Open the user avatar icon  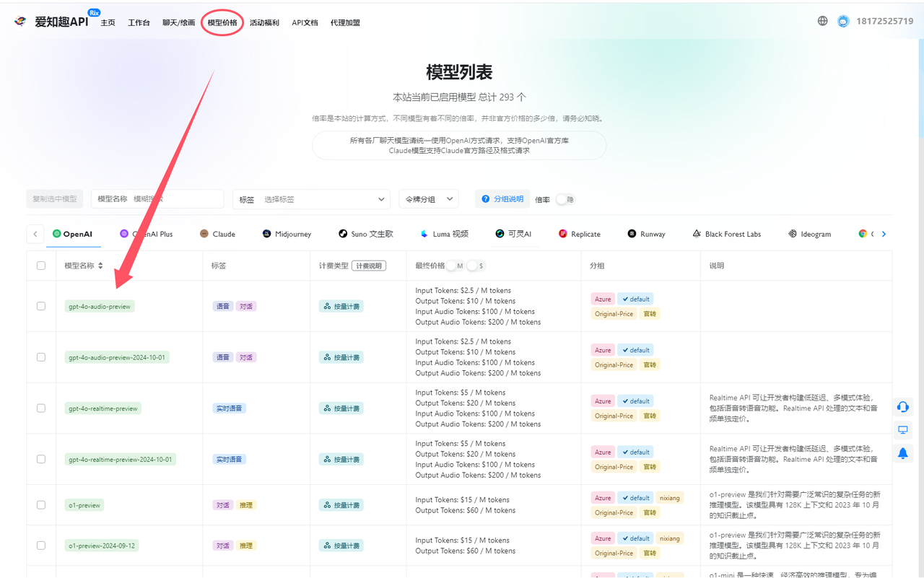coord(843,22)
